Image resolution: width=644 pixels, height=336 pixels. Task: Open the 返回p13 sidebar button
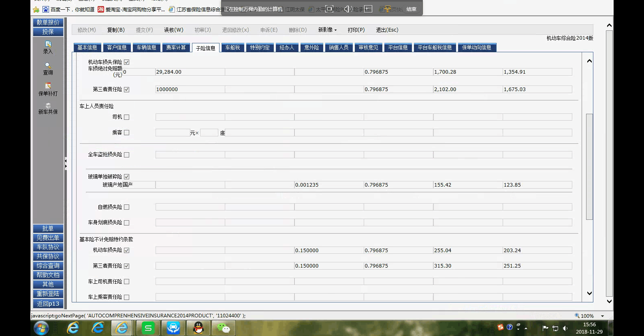pyautogui.click(x=48, y=304)
